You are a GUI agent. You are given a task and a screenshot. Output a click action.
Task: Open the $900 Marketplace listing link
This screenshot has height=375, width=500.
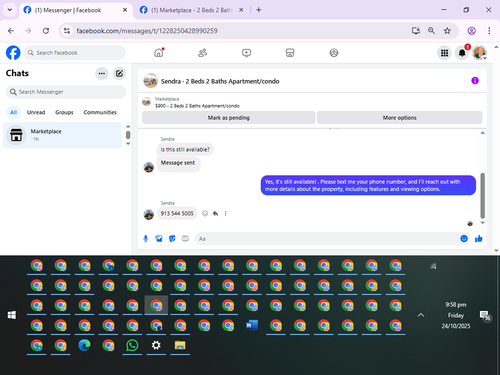point(197,106)
